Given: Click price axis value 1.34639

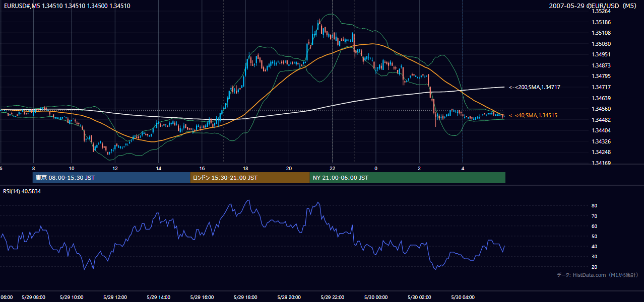Looking at the screenshot, I should [601, 98].
